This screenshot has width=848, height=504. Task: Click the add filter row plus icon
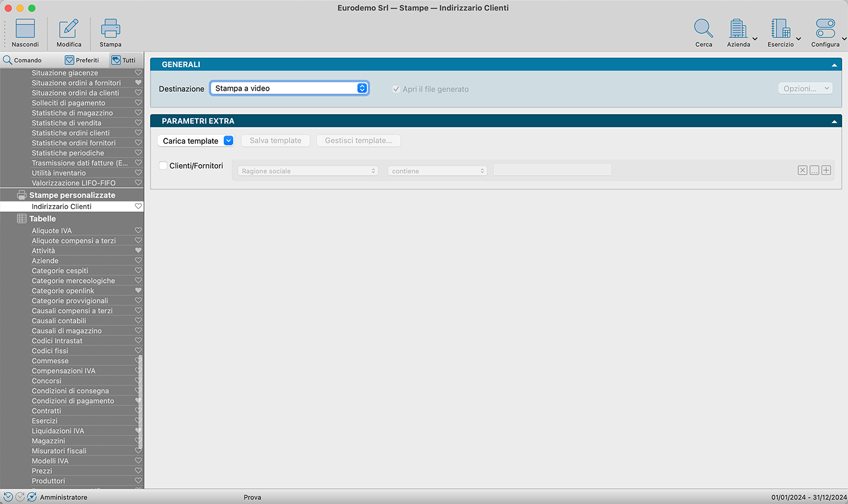coord(826,170)
